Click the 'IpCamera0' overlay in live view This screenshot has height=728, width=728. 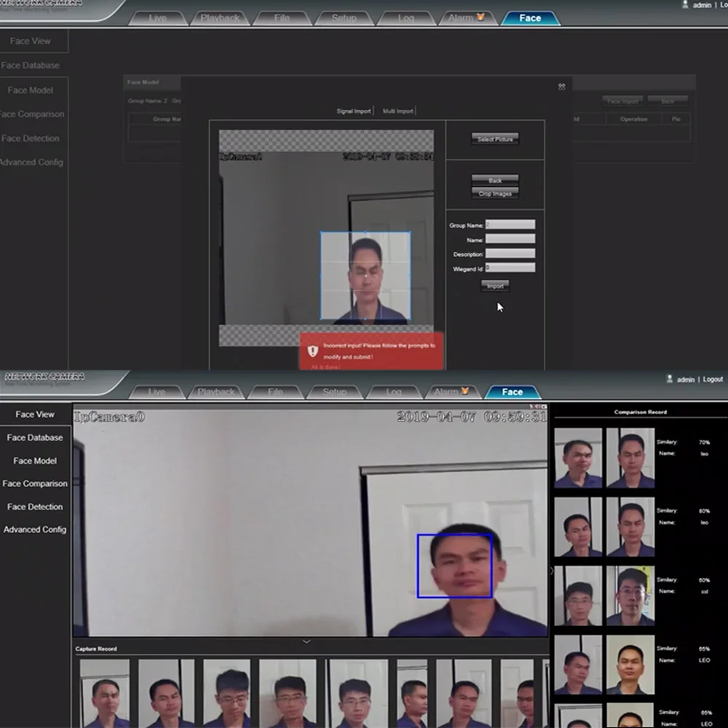(110, 417)
